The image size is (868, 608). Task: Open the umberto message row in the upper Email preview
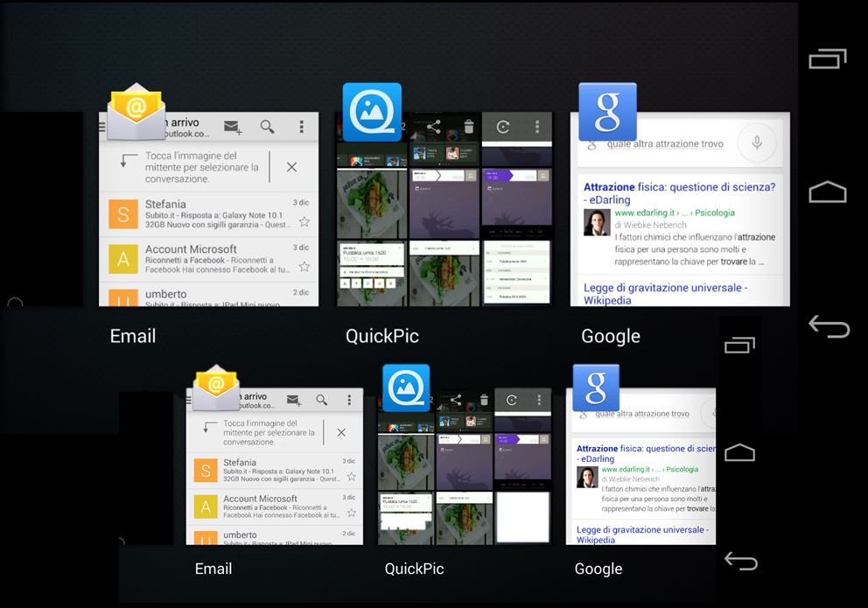pos(209,294)
